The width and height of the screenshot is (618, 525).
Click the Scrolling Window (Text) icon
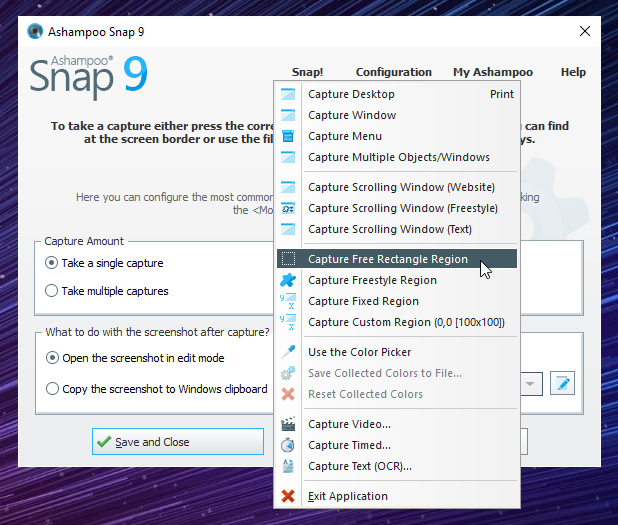[288, 229]
